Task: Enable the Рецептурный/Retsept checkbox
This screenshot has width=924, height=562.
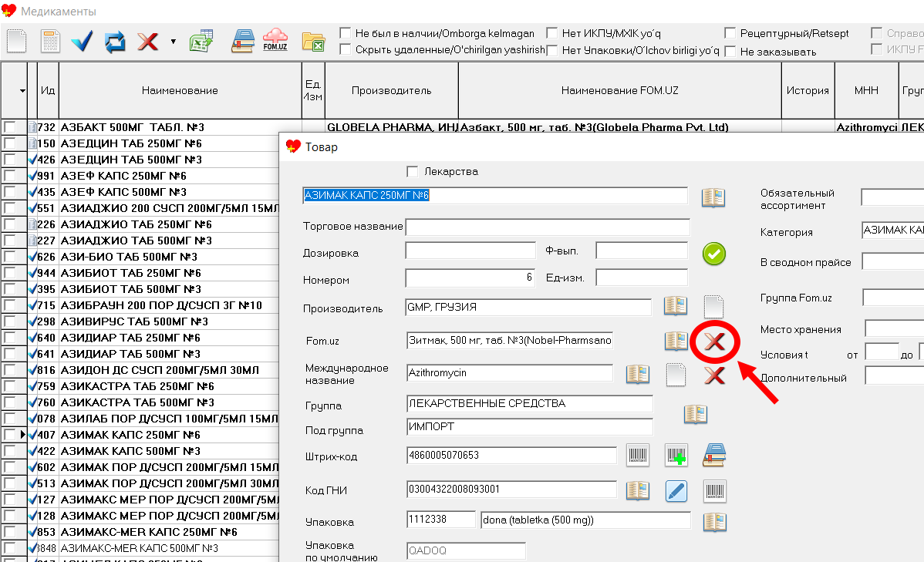Action: (730, 33)
